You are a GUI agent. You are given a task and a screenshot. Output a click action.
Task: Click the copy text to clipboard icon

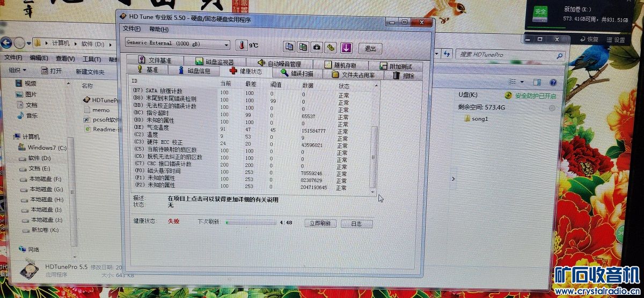click(290, 47)
